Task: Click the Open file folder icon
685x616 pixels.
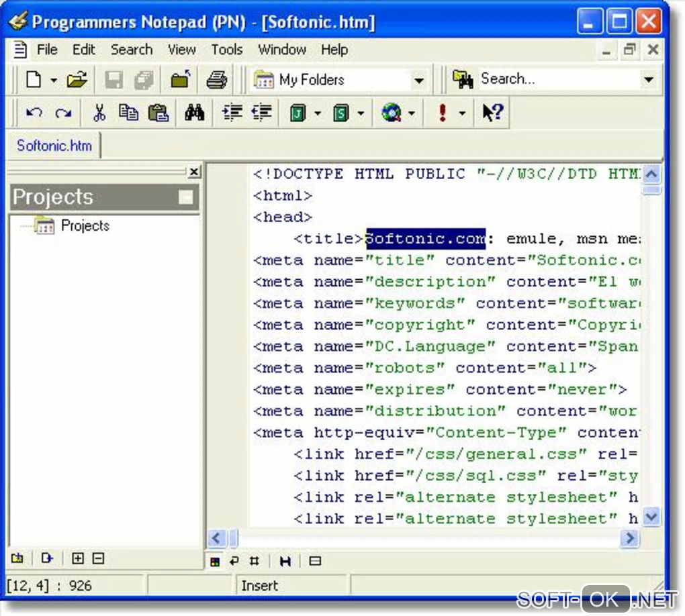Action: coord(77,80)
